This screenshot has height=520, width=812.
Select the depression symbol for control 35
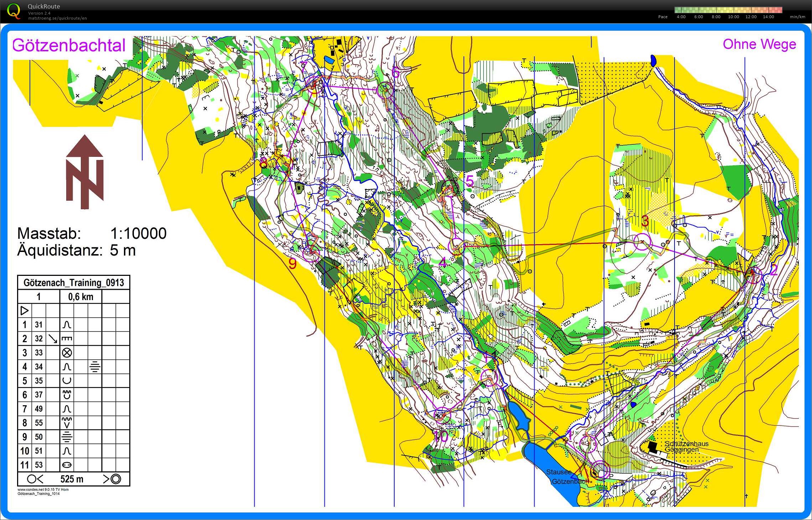pos(67,381)
